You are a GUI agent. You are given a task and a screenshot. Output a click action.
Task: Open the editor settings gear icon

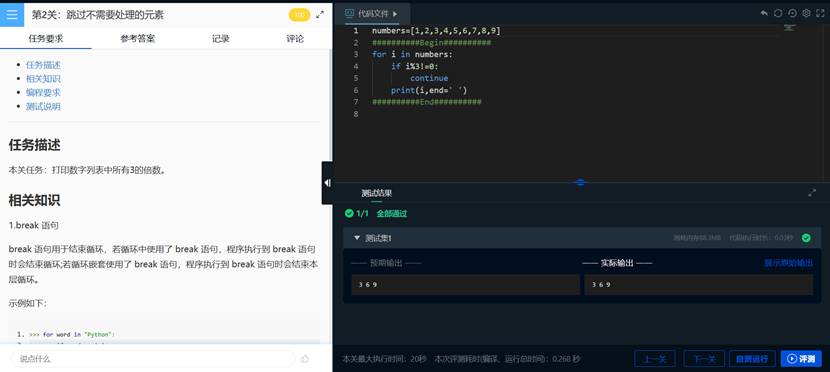coord(806,13)
